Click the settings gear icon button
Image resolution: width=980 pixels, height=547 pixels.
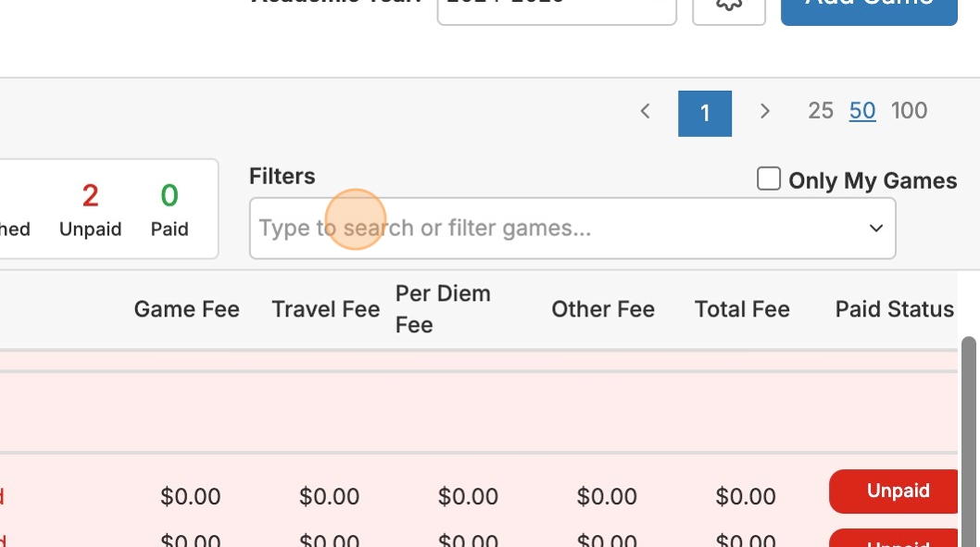pyautogui.click(x=729, y=7)
